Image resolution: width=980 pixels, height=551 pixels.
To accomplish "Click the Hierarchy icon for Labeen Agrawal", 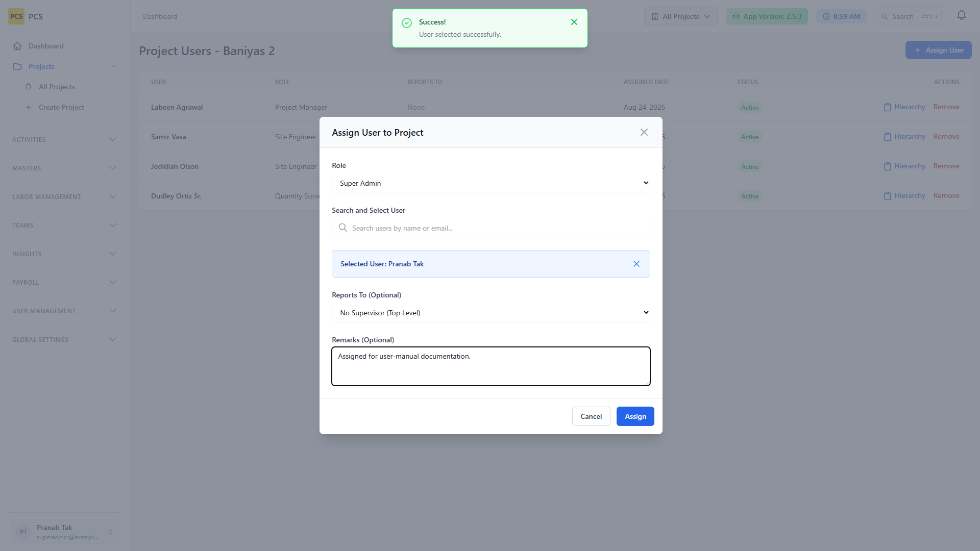I will pyautogui.click(x=888, y=107).
